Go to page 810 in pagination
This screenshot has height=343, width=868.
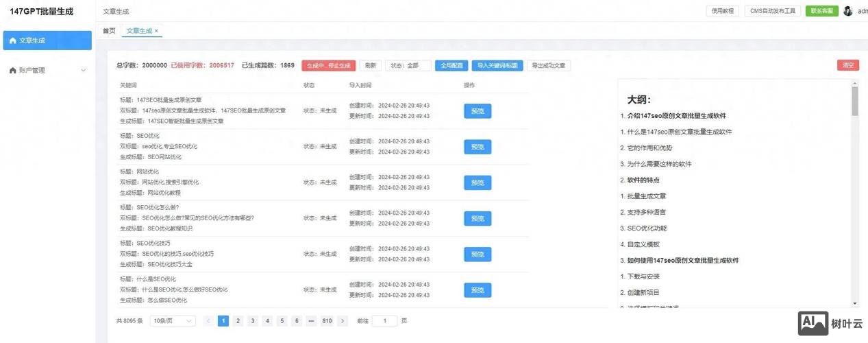coord(327,321)
